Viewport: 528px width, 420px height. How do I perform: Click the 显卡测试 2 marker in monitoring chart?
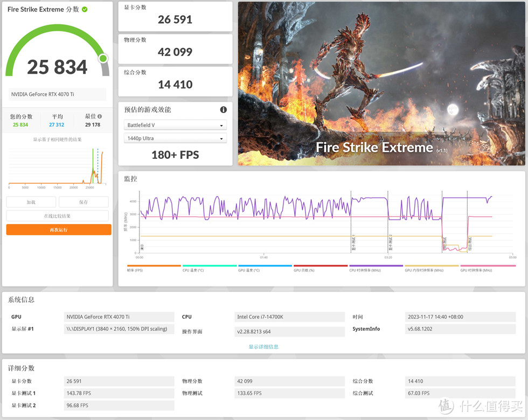[390, 243]
